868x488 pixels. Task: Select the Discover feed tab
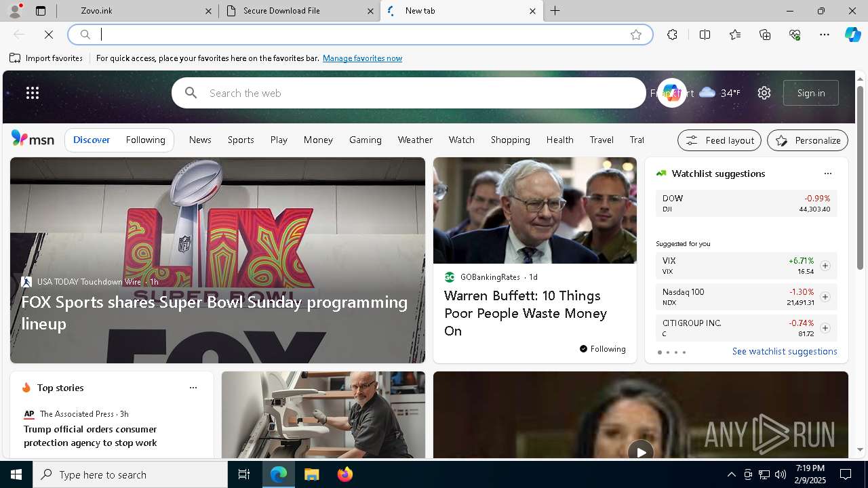pos(92,140)
